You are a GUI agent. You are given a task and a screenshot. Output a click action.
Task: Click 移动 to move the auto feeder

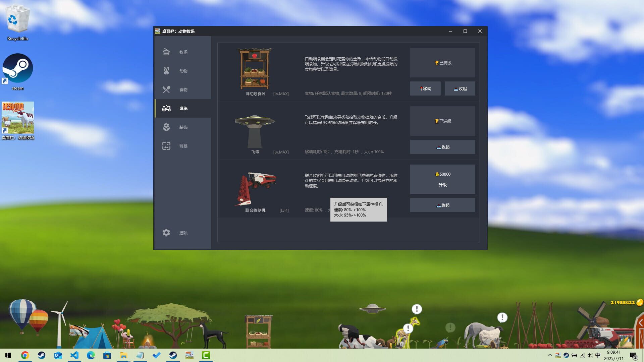tap(425, 88)
